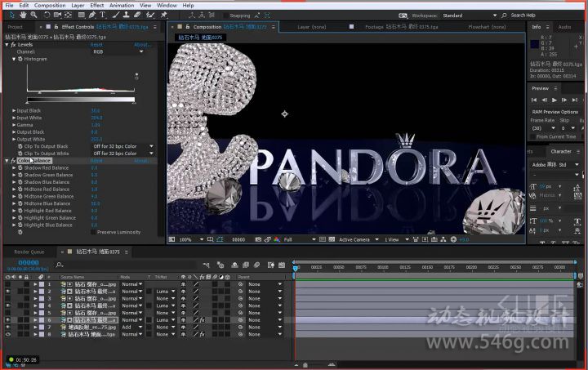Select the Pen tool
Screen dimensions: 588x370
(x=91, y=15)
